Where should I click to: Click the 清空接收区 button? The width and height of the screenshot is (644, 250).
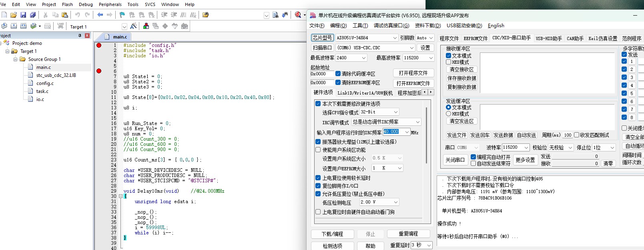point(461,70)
